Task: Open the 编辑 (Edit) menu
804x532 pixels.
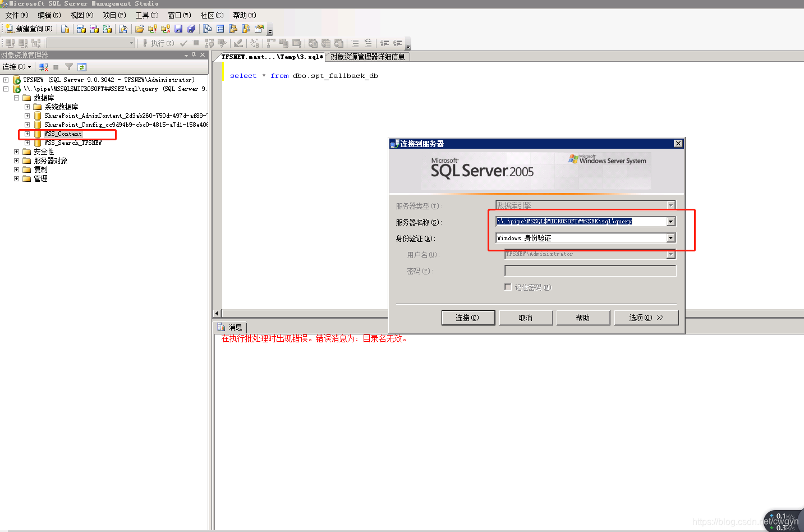Action: point(49,15)
